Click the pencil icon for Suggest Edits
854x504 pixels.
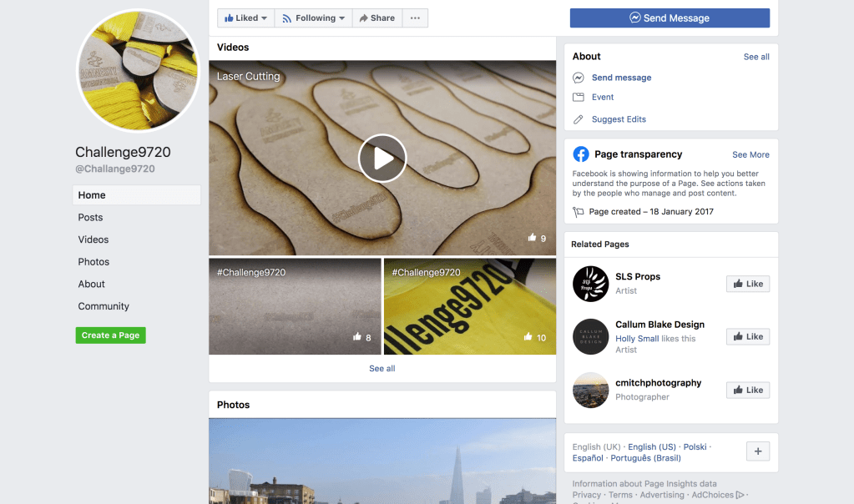tap(579, 119)
